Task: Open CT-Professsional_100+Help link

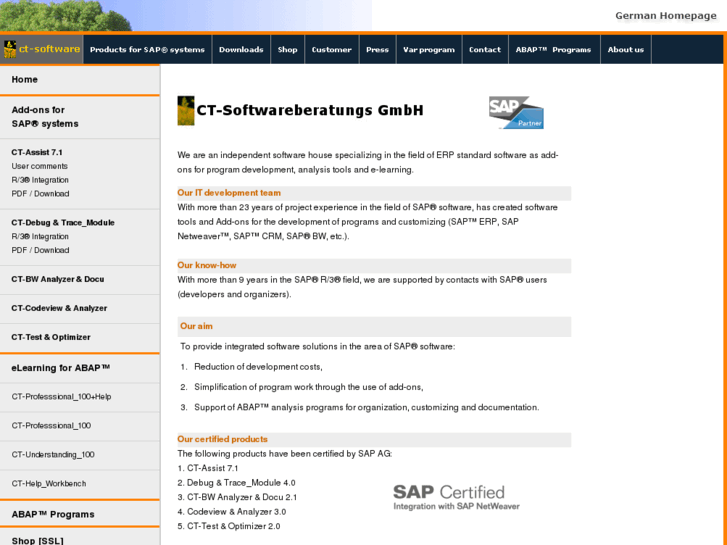Action: (x=61, y=397)
